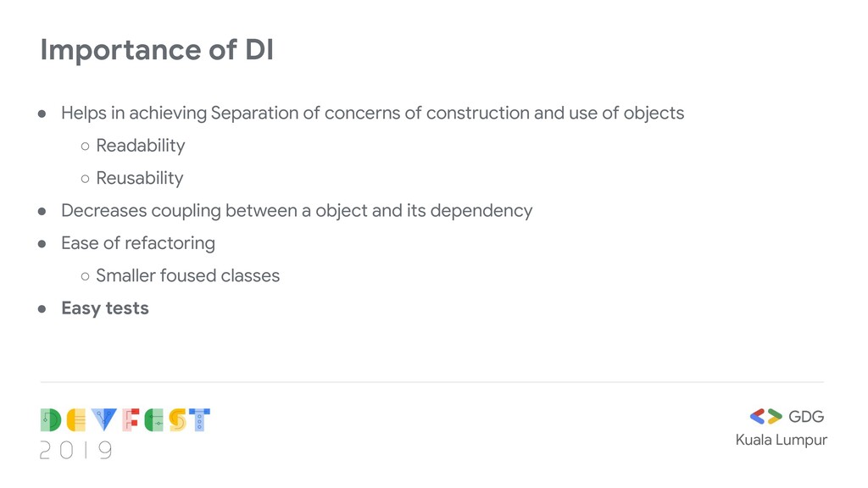Click the yellow E letter in DevFest logo
868x488 pixels.
coord(76,420)
